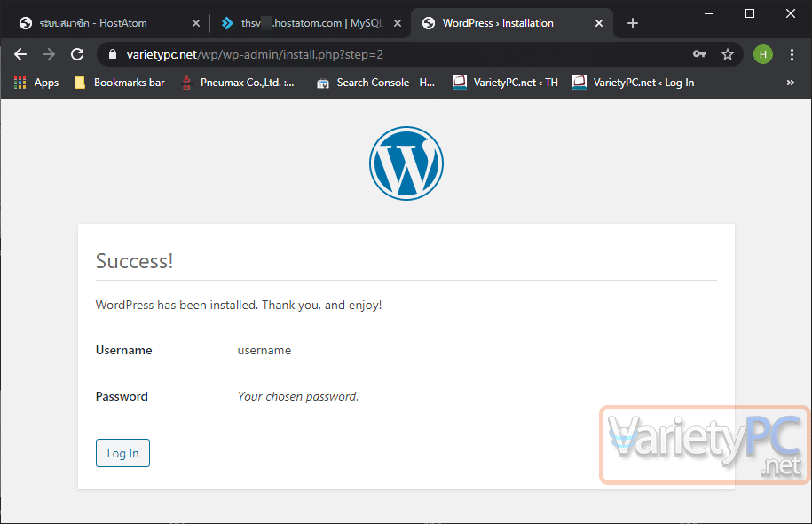This screenshot has height=524, width=812.
Task: Switch to the hostatom.com MySQL tab
Action: click(311, 23)
